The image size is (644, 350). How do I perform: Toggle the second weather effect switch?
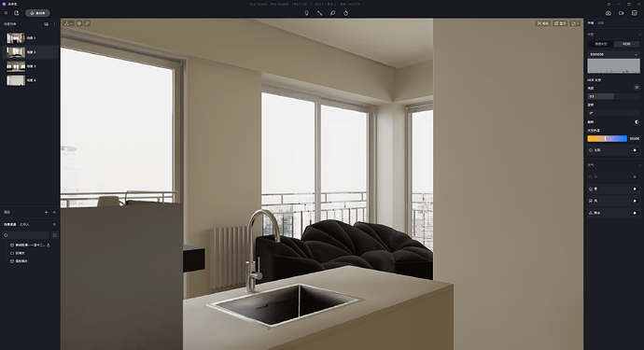pos(635,189)
